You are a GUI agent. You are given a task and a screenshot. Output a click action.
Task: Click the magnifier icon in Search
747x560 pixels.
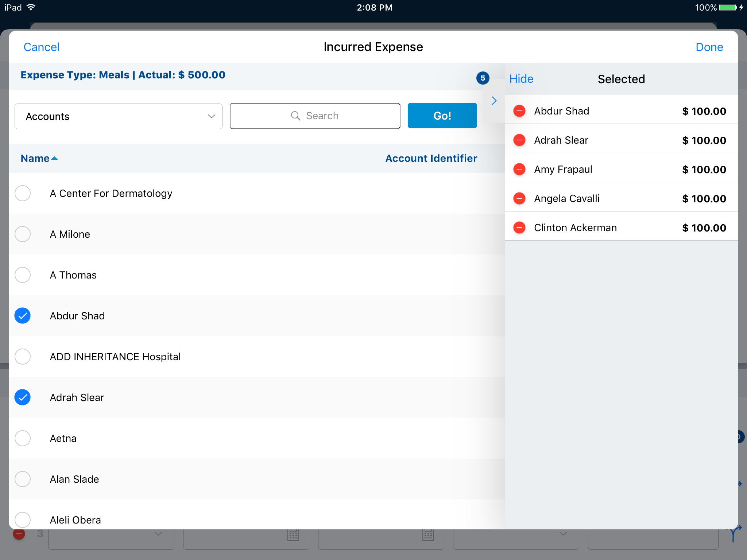pyautogui.click(x=295, y=116)
